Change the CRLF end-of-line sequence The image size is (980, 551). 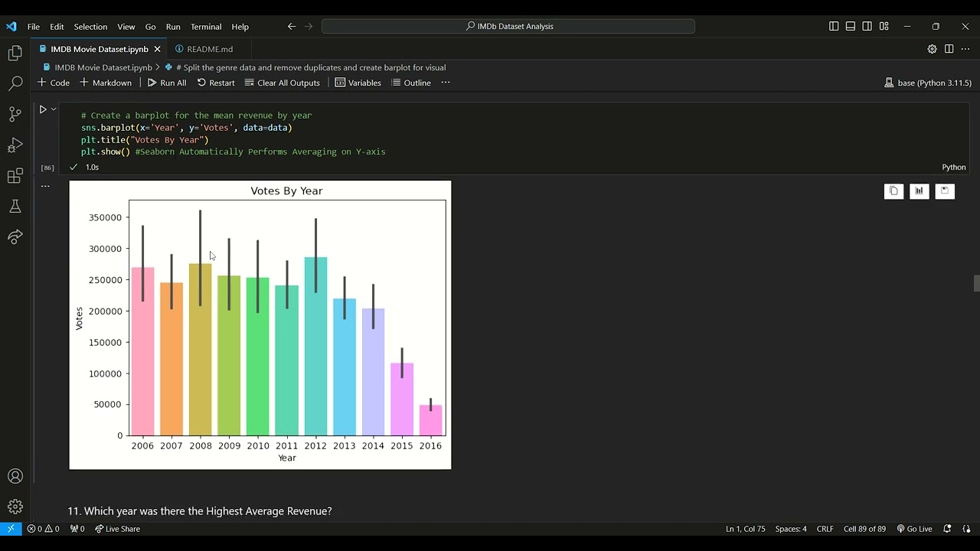(x=825, y=529)
